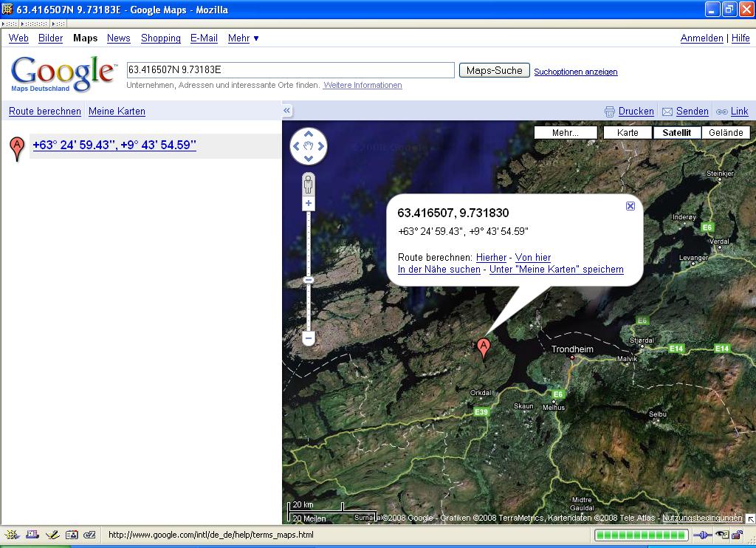Switch map view to Satellit
The height and width of the screenshot is (548, 756).
(x=676, y=133)
